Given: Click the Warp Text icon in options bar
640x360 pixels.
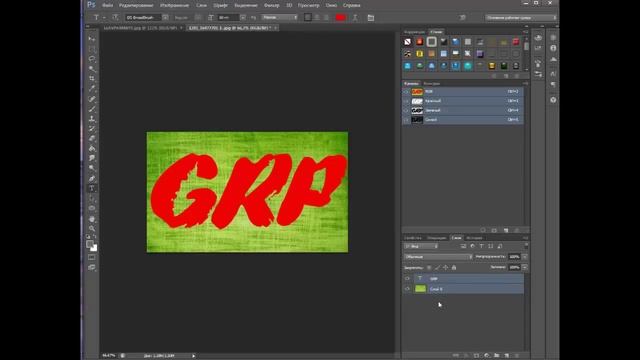Looking at the screenshot, I should [355, 18].
